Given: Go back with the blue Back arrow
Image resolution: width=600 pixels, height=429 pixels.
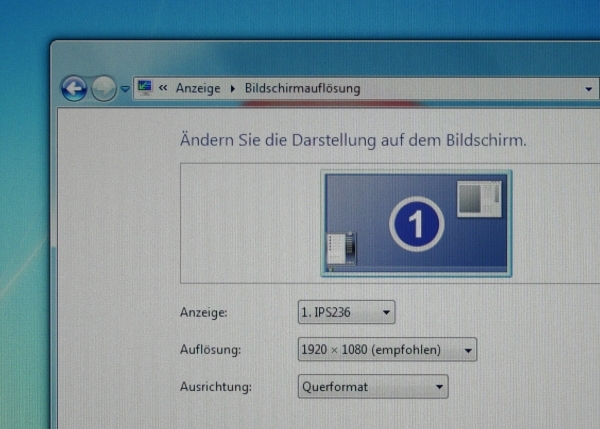Looking at the screenshot, I should pyautogui.click(x=74, y=89).
